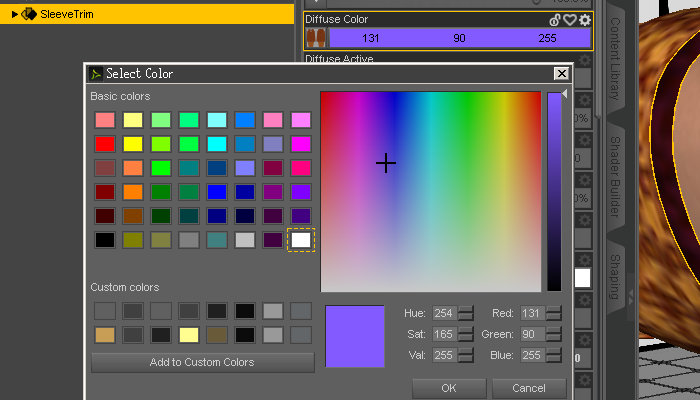Viewport: 700px width, 400px height.
Task: Confirm color with the OK button
Action: [449, 388]
